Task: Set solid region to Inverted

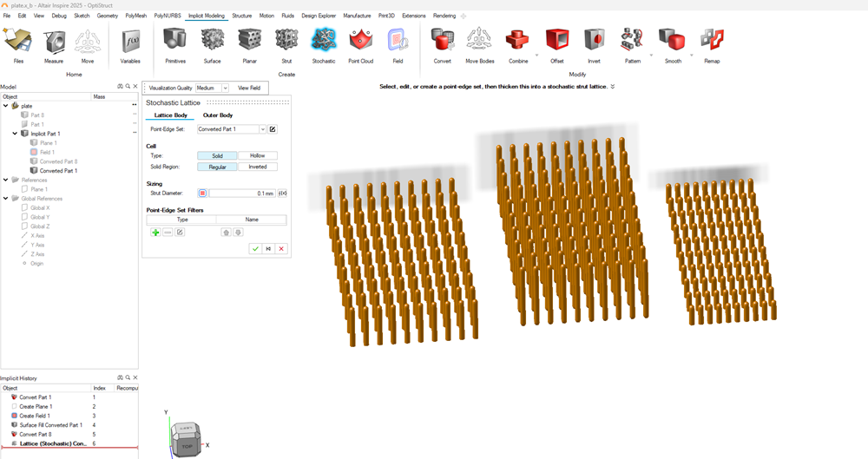Action: (258, 167)
